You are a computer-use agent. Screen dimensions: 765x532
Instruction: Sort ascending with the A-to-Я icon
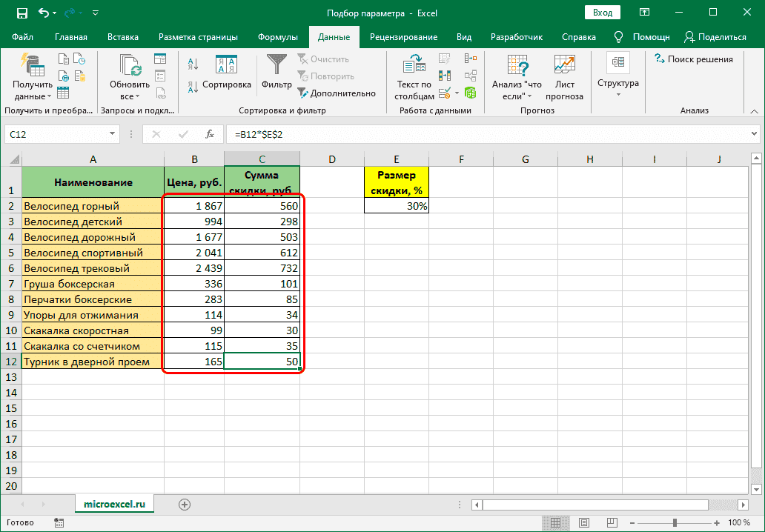pyautogui.click(x=193, y=64)
